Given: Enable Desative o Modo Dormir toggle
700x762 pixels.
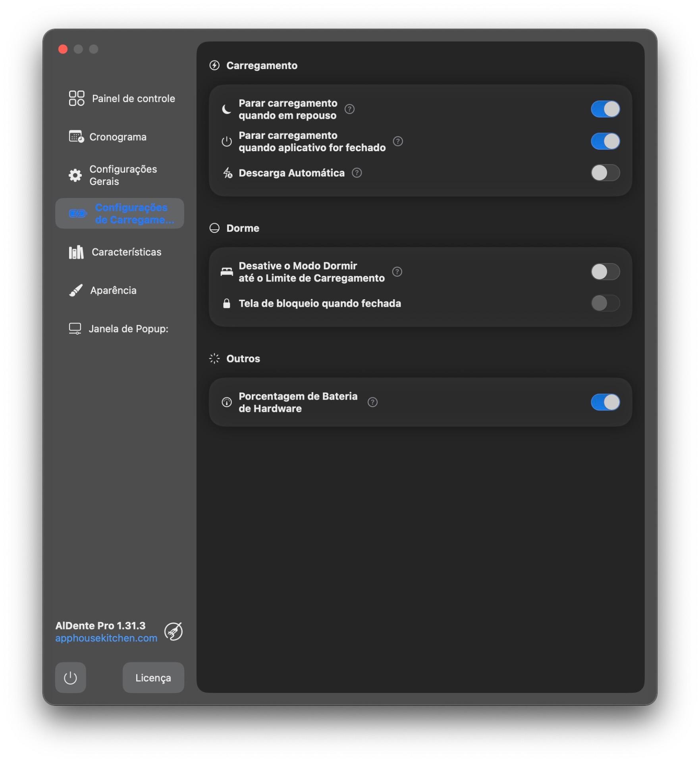Looking at the screenshot, I should coord(605,272).
